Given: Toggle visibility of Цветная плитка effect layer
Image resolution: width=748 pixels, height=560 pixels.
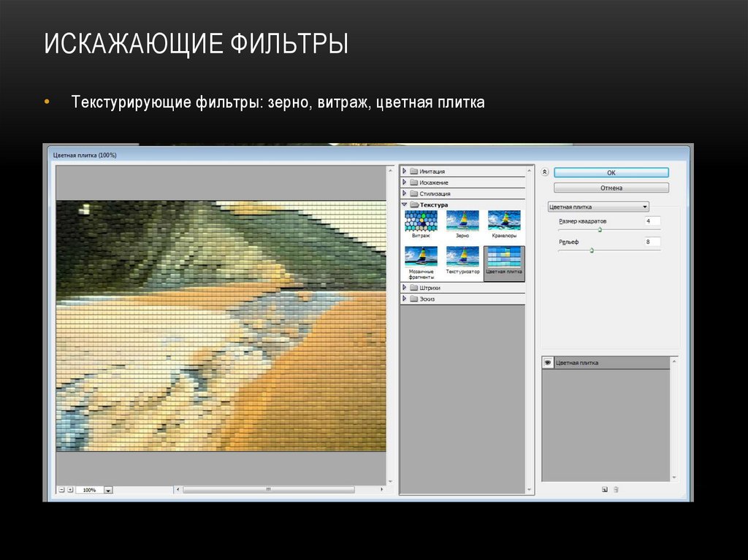Looking at the screenshot, I should click(x=547, y=363).
